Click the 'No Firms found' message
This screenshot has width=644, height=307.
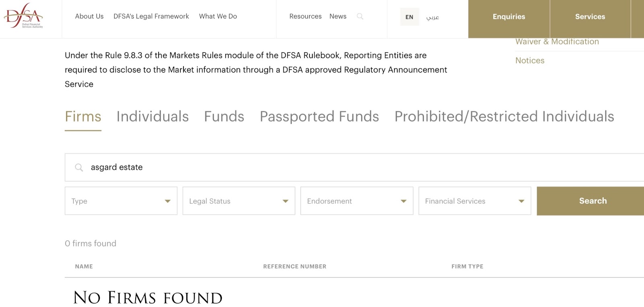(148, 298)
